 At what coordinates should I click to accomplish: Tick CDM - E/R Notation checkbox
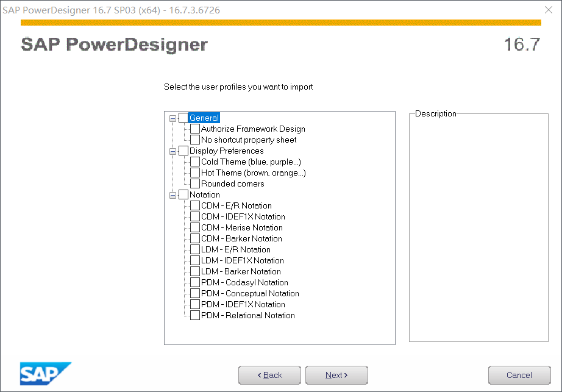pos(195,205)
